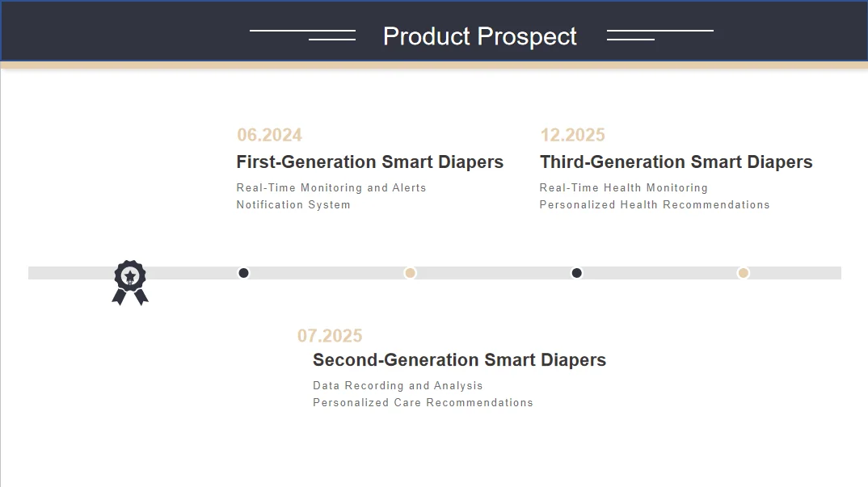Click the Personalized Care Recommendations line

coord(423,403)
